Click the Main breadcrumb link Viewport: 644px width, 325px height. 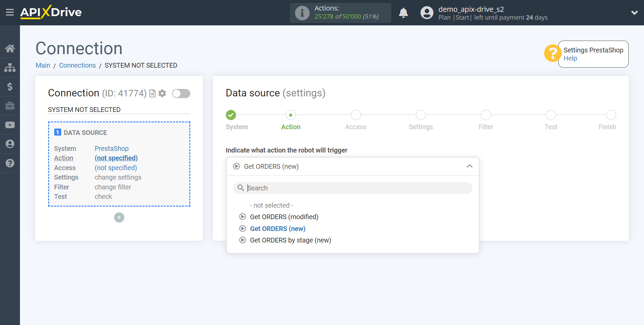(43, 65)
